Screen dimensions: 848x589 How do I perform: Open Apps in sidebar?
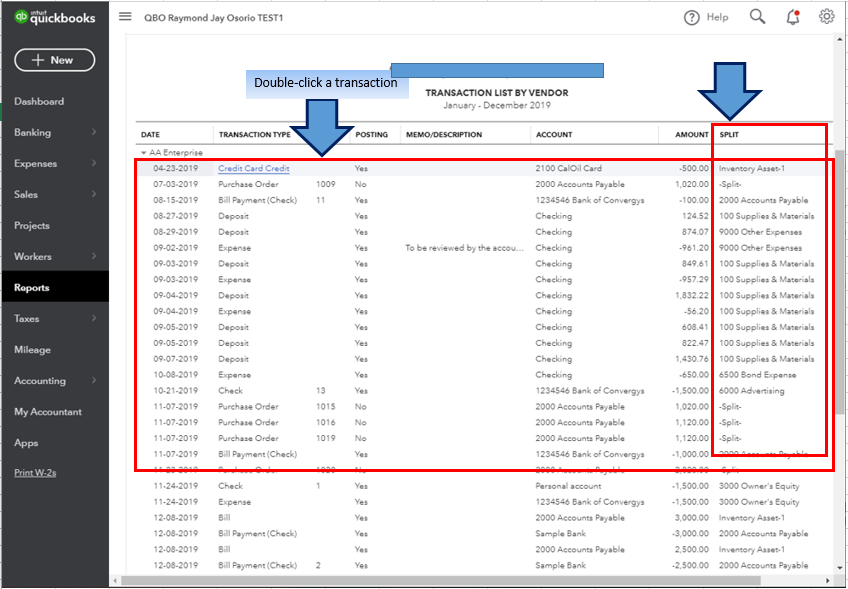pos(26,443)
